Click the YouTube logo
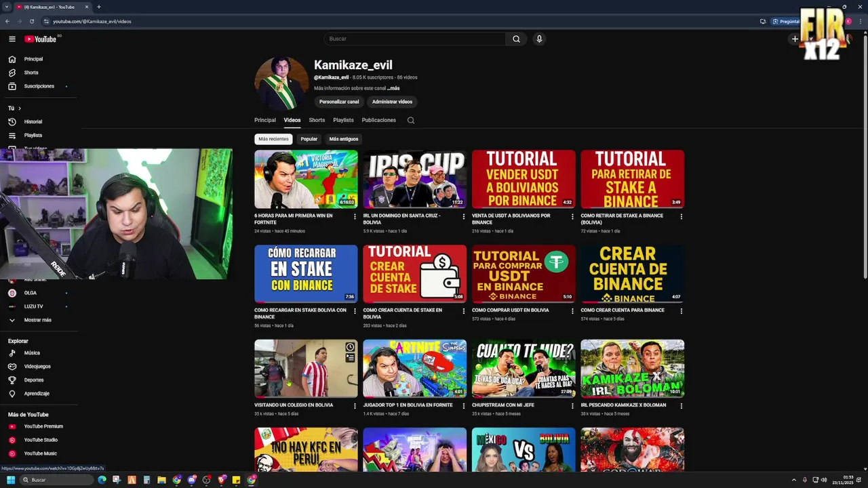Screen dimensions: 868x488 [41, 39]
